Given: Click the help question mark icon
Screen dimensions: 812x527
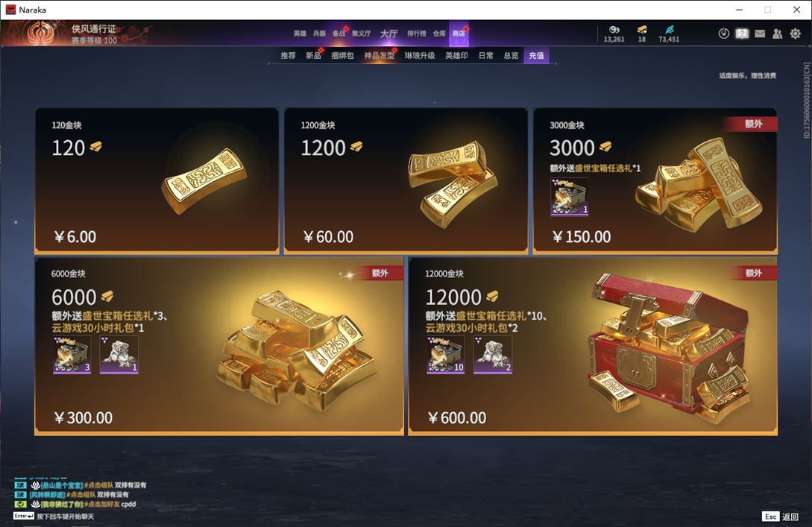Looking at the screenshot, I should 742,34.
